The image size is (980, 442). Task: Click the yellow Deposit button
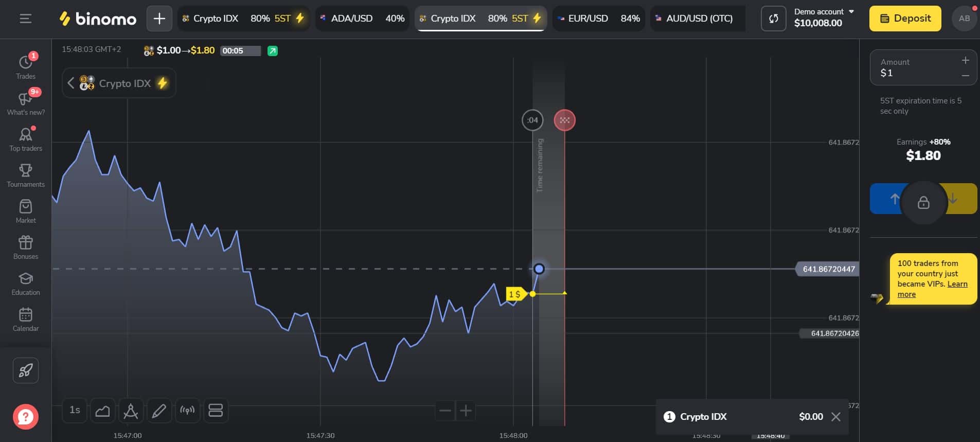coord(905,19)
